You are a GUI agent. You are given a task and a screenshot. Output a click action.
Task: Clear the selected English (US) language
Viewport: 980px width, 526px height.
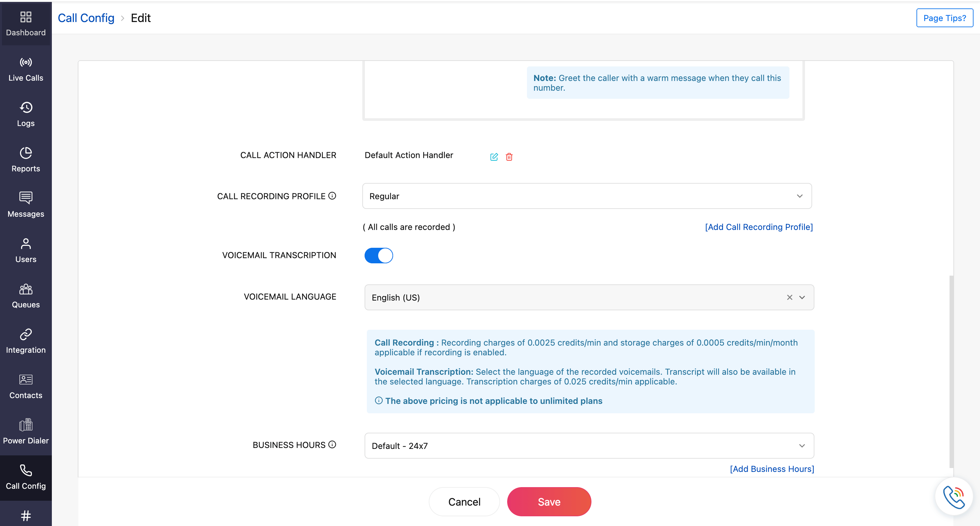pyautogui.click(x=790, y=297)
